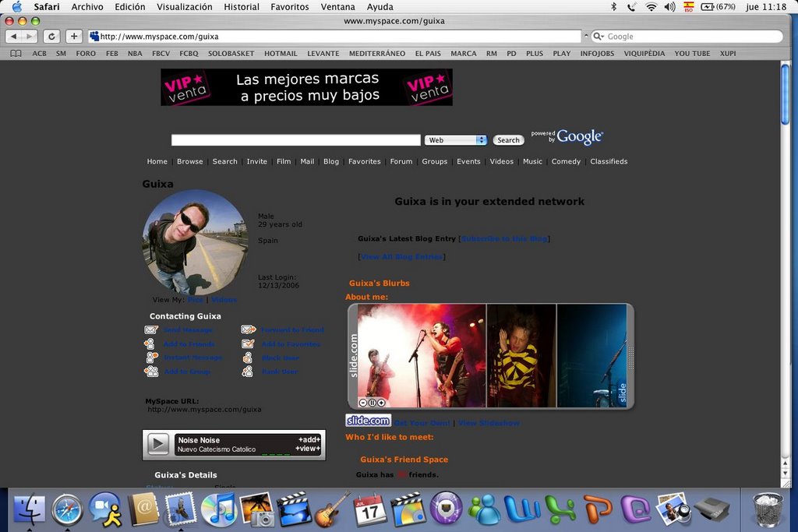Image resolution: width=798 pixels, height=532 pixels.
Task: Click Music in MySpace navigation
Action: [532, 161]
